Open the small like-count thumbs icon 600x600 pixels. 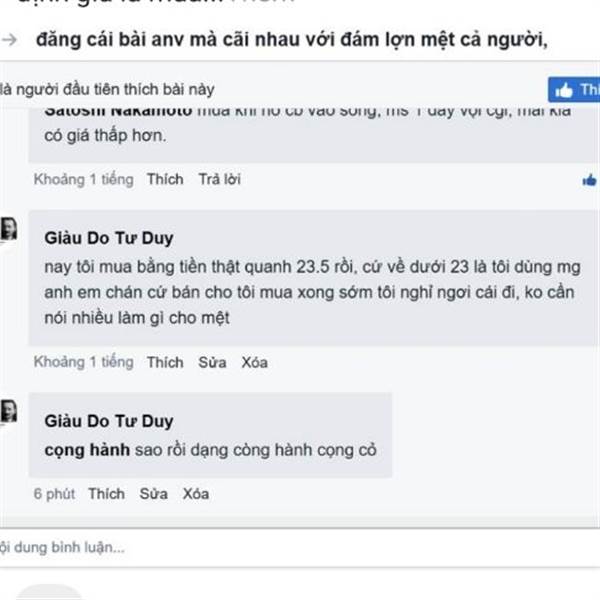(590, 180)
